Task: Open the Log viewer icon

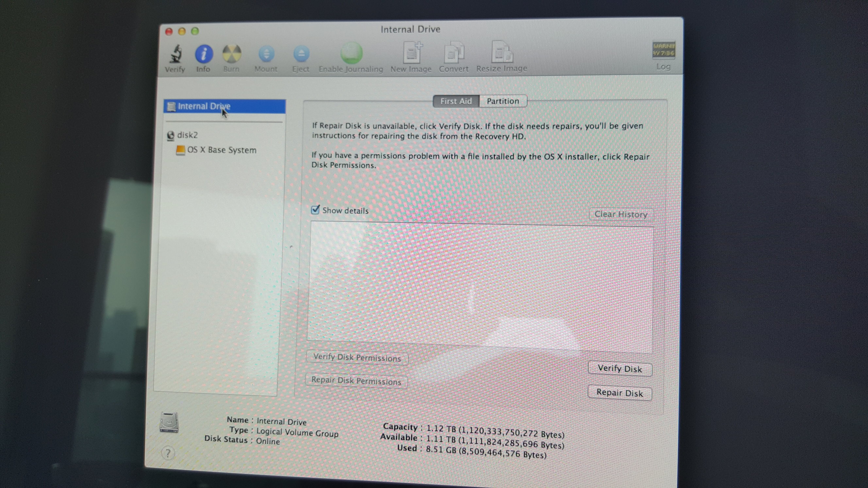Action: pyautogui.click(x=663, y=50)
